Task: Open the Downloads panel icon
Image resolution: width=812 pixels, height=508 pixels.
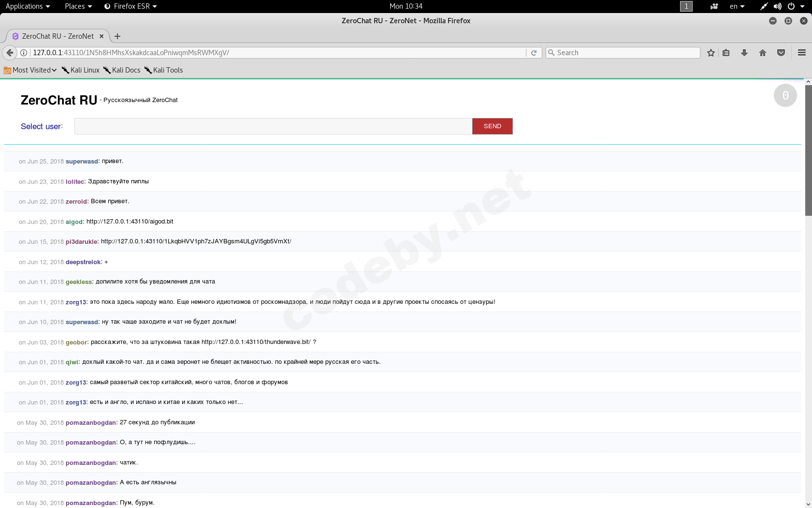Action: (x=744, y=53)
